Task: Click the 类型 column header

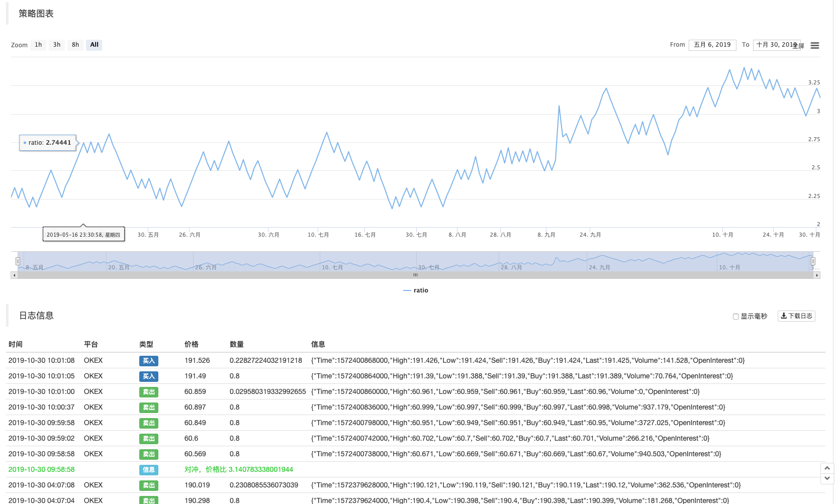Action: point(146,344)
